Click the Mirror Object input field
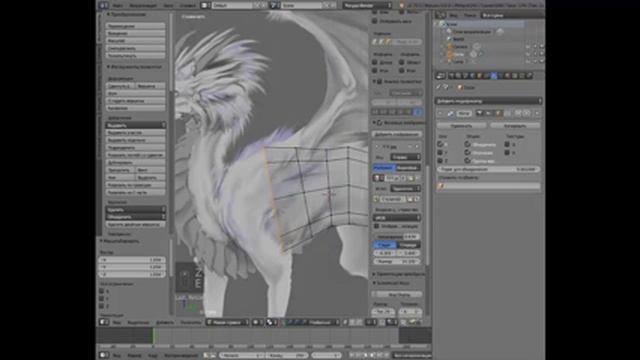Viewport: 640px width, 360px height. pyautogui.click(x=488, y=186)
